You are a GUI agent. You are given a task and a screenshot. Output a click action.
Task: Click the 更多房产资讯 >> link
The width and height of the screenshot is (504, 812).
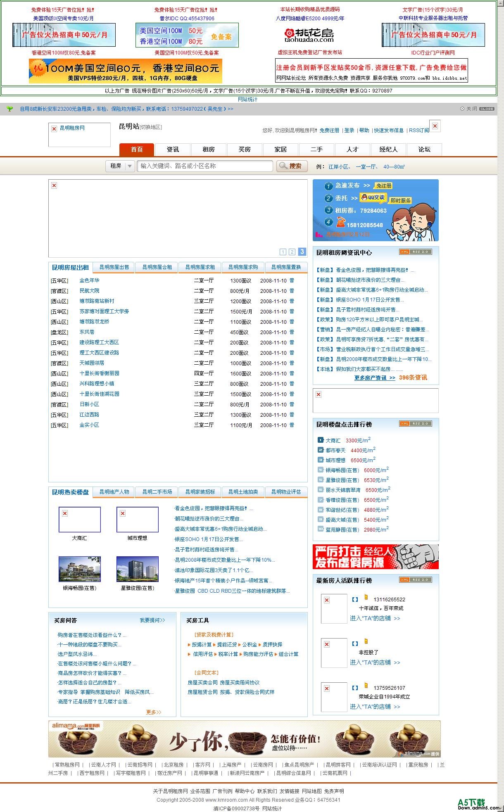click(x=375, y=378)
